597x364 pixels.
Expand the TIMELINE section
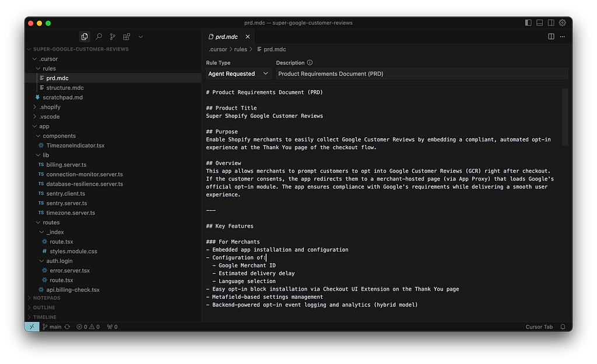tap(44, 317)
